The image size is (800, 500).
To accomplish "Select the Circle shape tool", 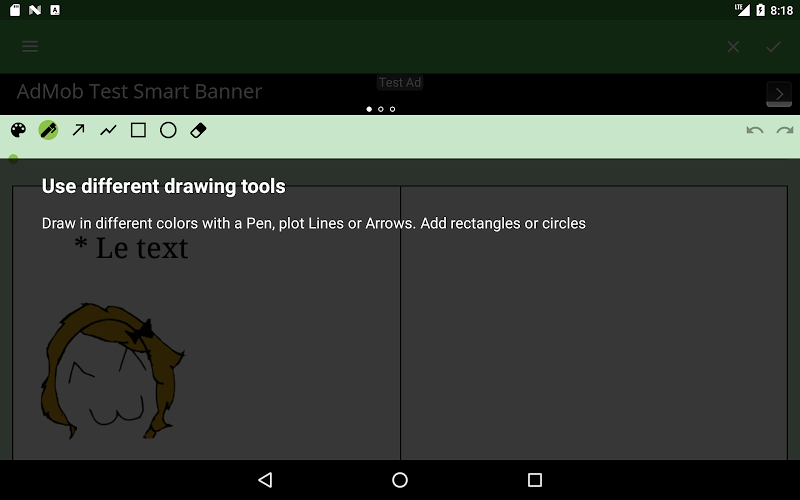I will pos(168,130).
